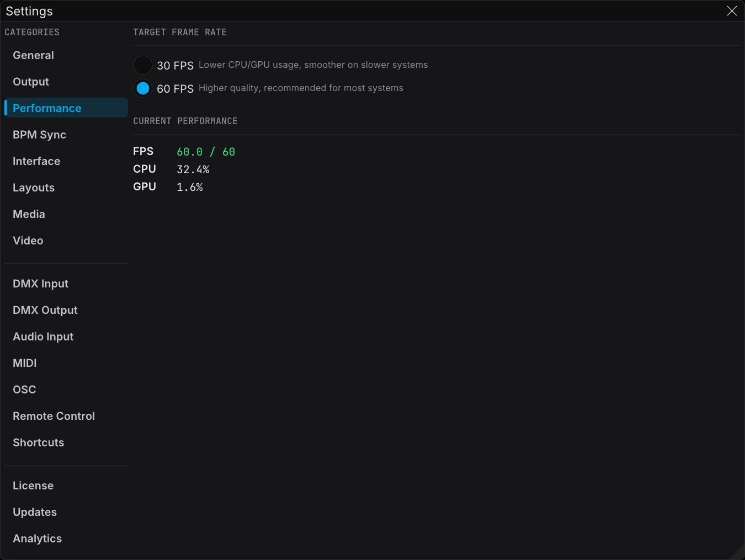Open the MIDI category
Screen dimensions: 745x560
tap(66, 363)
